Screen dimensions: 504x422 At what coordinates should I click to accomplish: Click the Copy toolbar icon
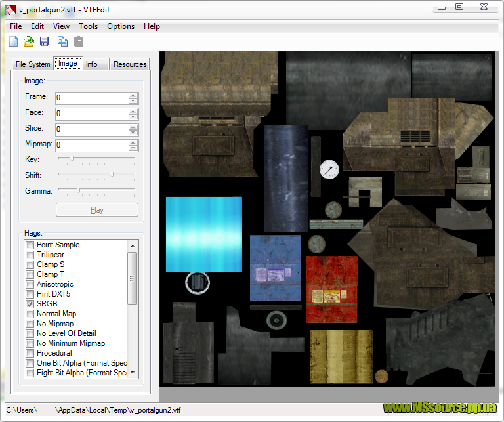pos(62,41)
